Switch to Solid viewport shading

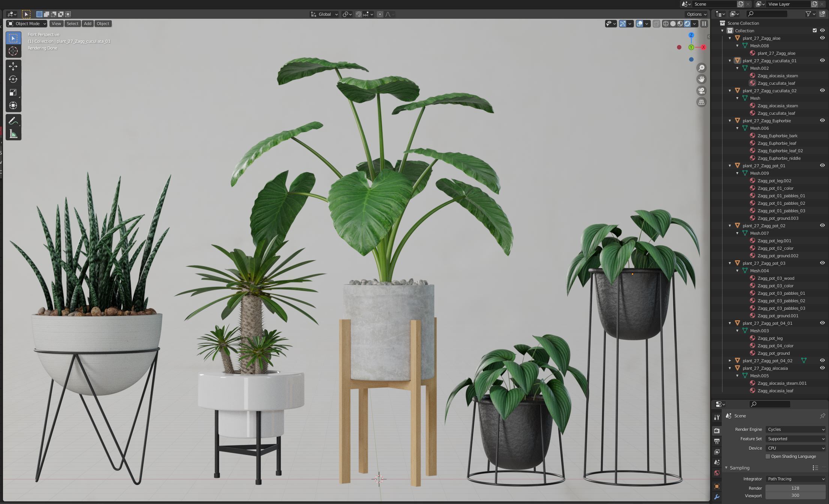pyautogui.click(x=673, y=24)
